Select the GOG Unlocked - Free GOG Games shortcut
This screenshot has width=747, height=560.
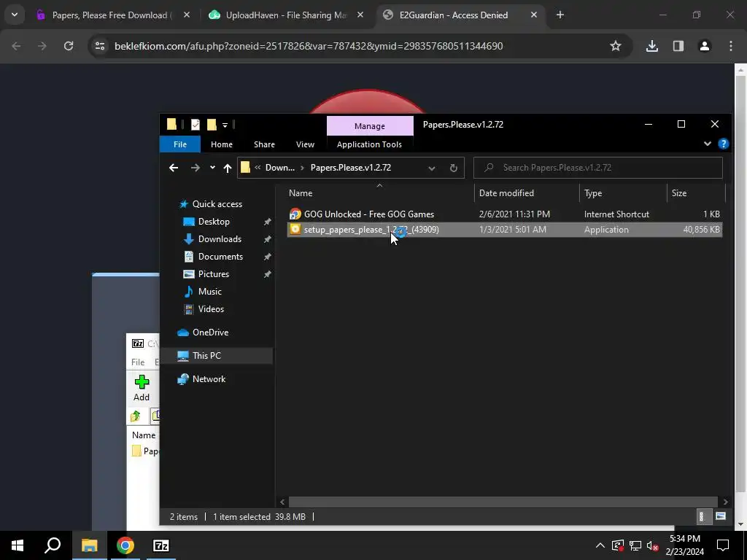[x=368, y=214]
